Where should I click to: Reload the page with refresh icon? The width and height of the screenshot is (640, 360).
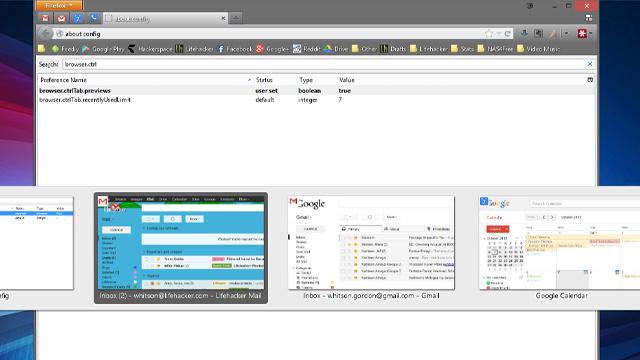pos(507,34)
